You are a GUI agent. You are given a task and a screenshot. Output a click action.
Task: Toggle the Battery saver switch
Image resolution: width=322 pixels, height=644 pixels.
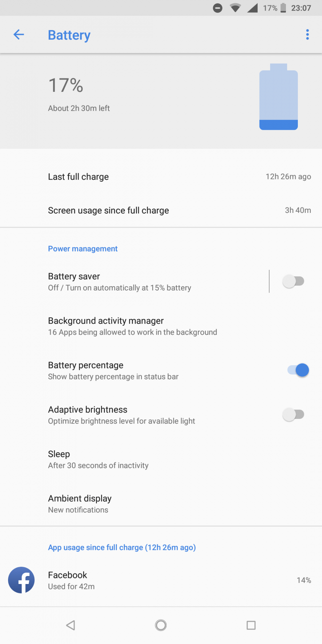[293, 281]
